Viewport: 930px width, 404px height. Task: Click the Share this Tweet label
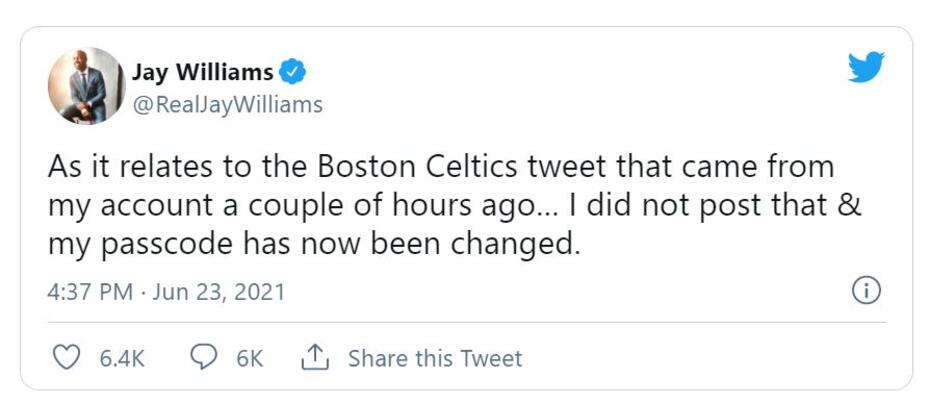pyautogui.click(x=434, y=358)
